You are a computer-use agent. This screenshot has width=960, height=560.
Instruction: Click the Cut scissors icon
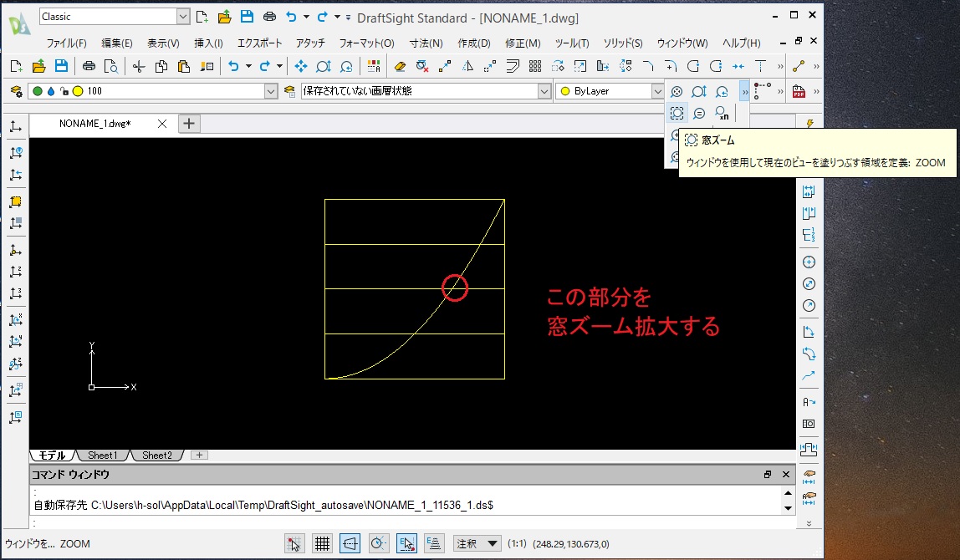139,66
